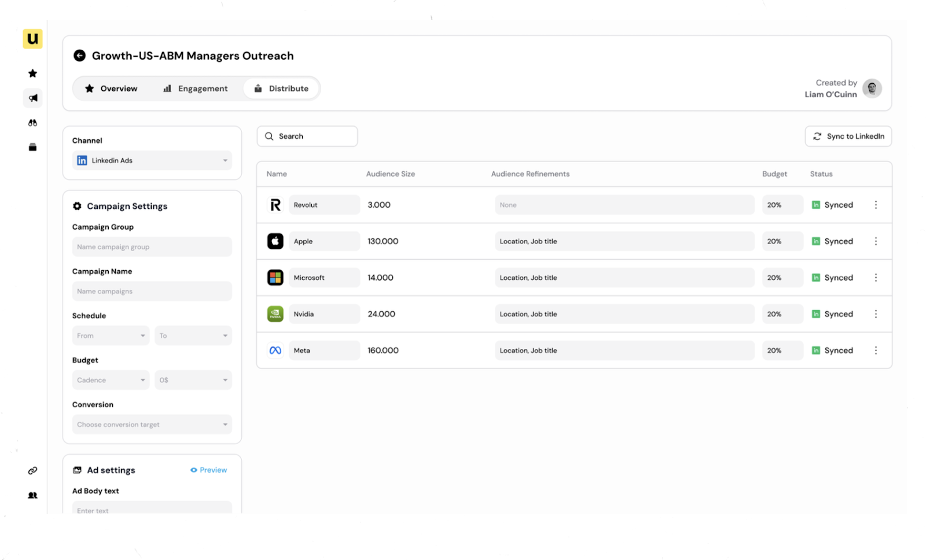Click the Campaign Group name field
Image resolution: width=926 pixels, height=560 pixels.
click(x=152, y=247)
